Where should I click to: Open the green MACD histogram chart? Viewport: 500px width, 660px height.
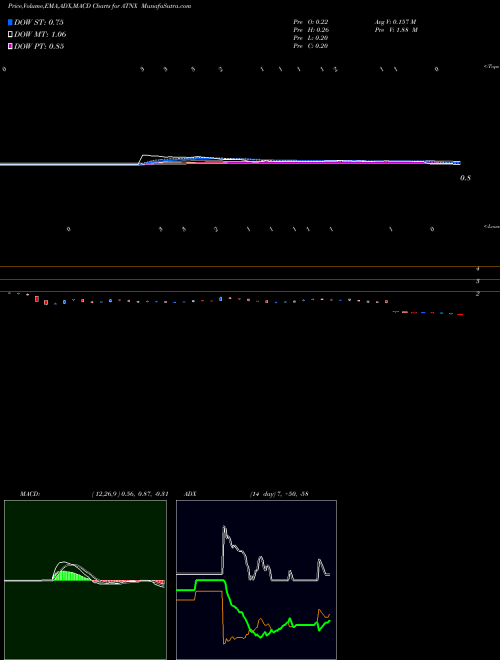[x=85, y=580]
